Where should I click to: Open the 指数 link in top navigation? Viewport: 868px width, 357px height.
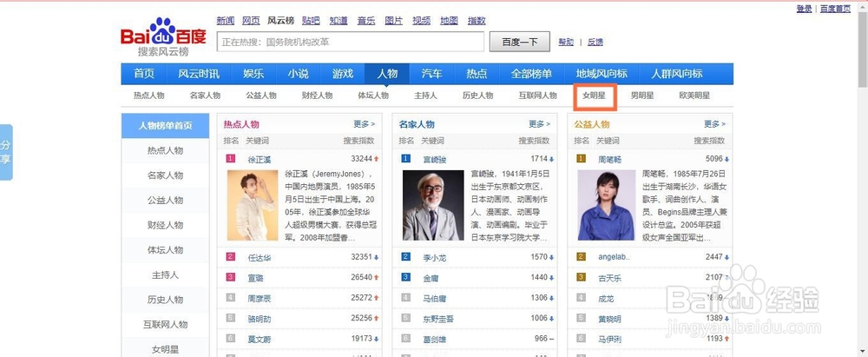[477, 21]
